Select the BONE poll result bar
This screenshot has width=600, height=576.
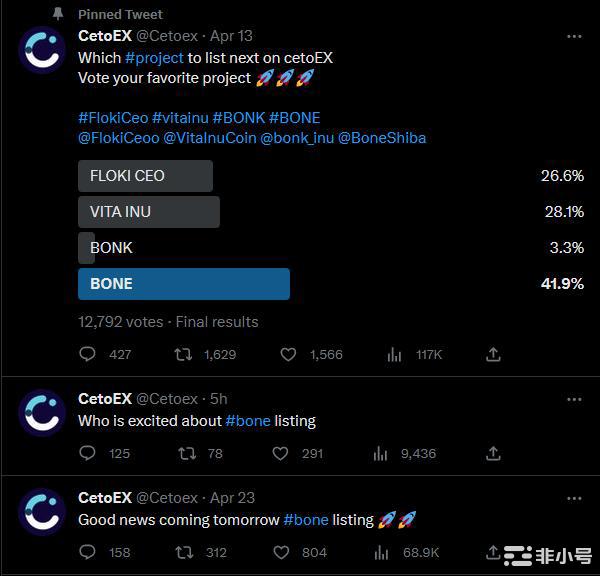pos(184,283)
